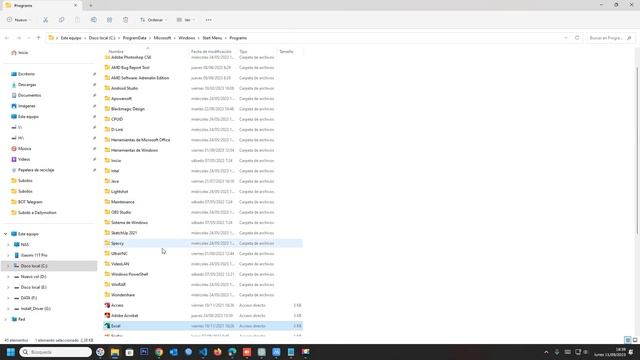Select the Programs tab at top
640x360 pixels.
point(41,5)
